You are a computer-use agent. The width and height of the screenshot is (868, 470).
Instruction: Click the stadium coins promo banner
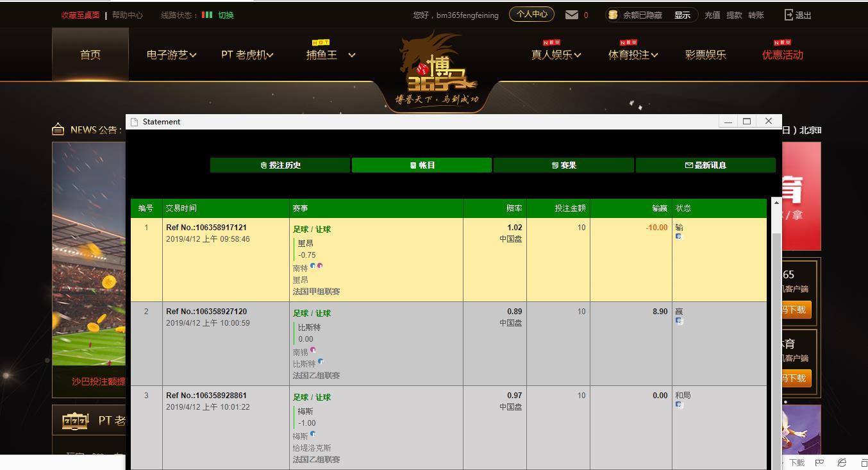88,253
